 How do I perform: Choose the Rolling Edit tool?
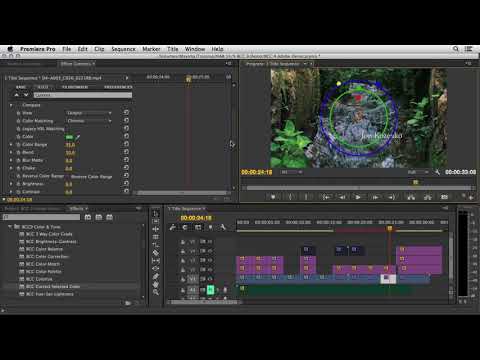(156, 237)
